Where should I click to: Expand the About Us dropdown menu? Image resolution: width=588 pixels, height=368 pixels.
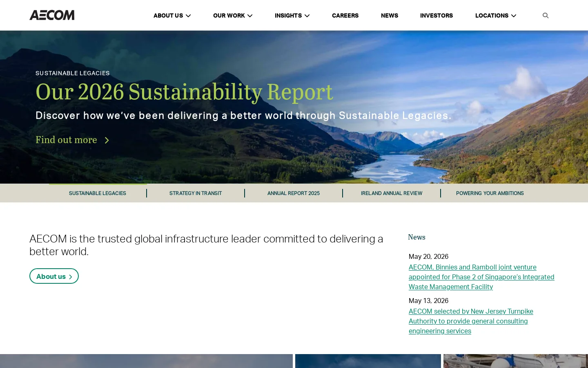172,16
